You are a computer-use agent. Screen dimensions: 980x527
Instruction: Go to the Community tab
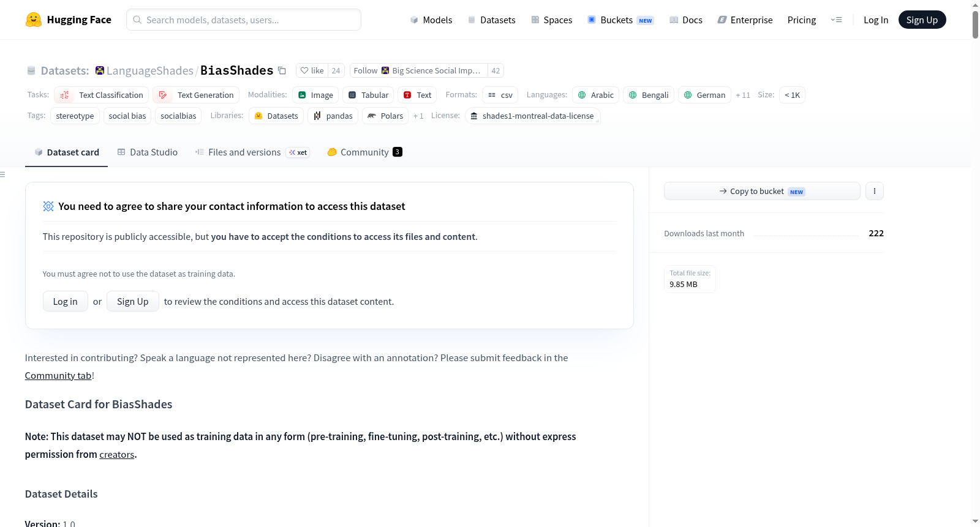364,152
